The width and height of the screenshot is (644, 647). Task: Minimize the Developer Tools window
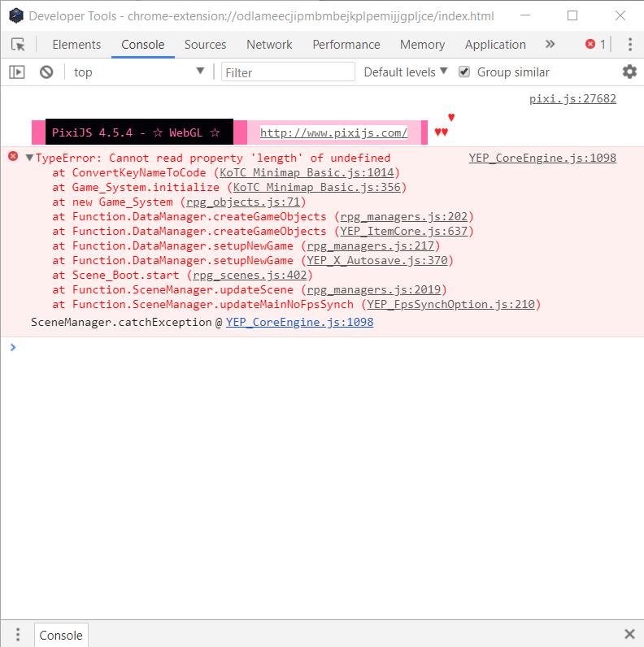525,15
